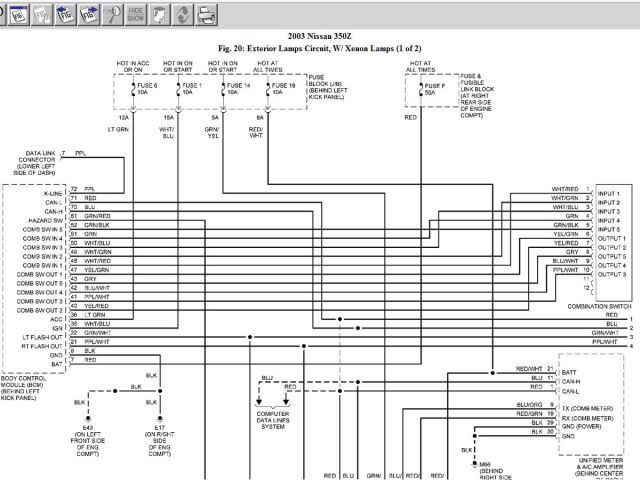640x480 pixels.
Task: Click the refresh arrows toolbar icon
Action: coord(184,14)
